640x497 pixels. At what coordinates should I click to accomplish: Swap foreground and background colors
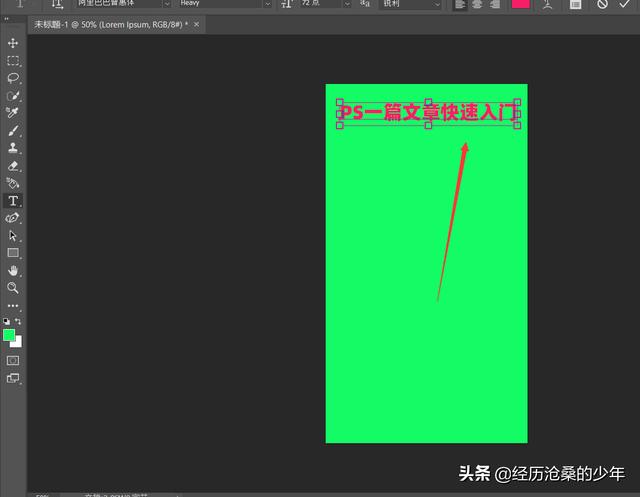18,321
